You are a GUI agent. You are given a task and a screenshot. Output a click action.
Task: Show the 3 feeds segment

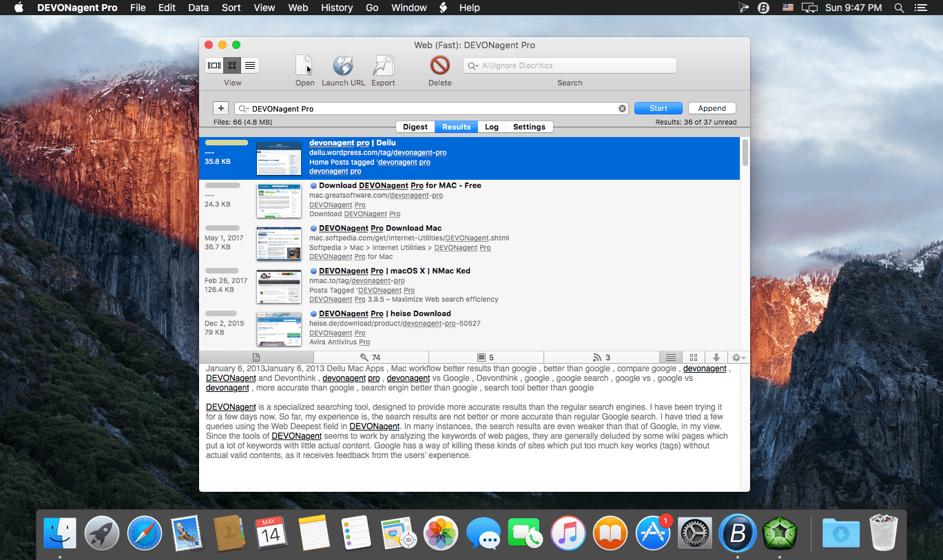tap(601, 357)
